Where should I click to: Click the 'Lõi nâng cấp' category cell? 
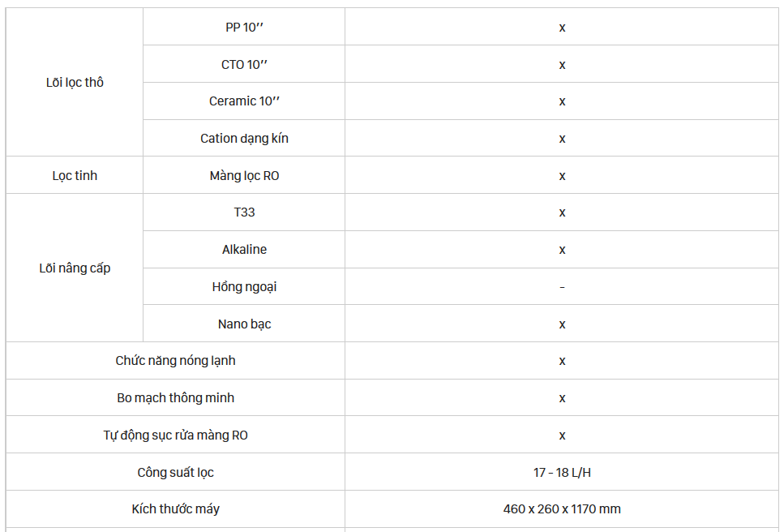[x=75, y=268]
